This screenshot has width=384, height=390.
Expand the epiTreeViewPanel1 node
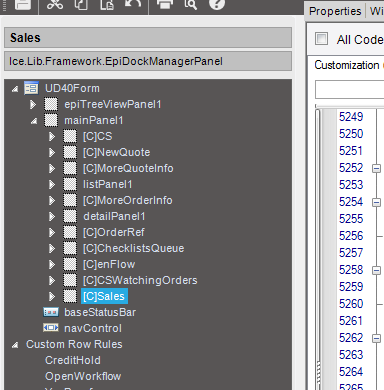[x=33, y=105]
